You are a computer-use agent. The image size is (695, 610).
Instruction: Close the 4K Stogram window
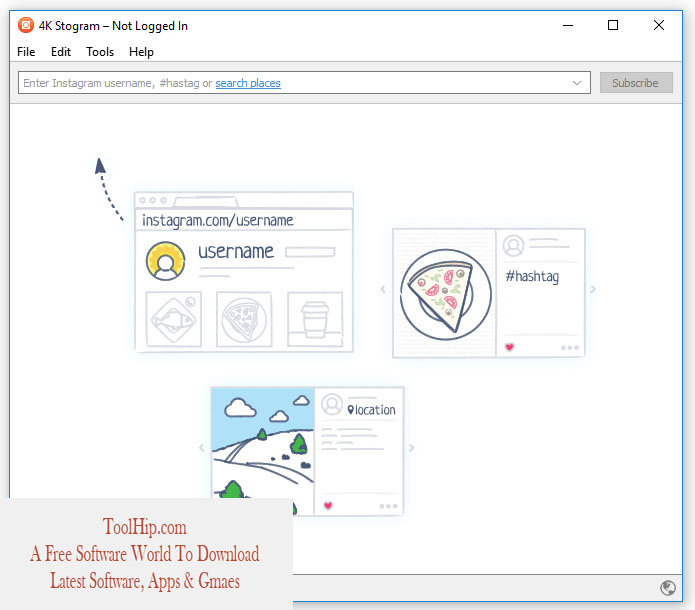click(659, 25)
